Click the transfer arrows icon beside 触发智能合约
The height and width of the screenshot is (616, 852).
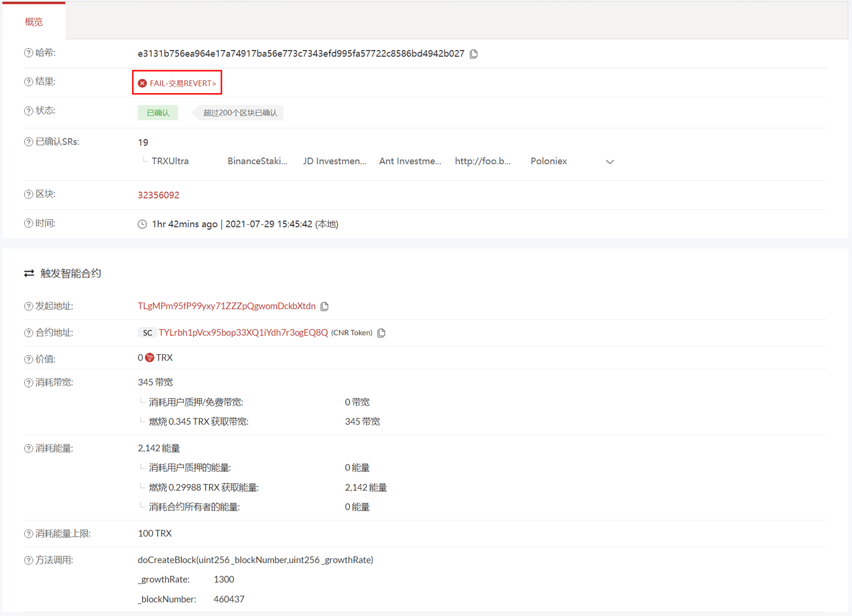pos(28,272)
